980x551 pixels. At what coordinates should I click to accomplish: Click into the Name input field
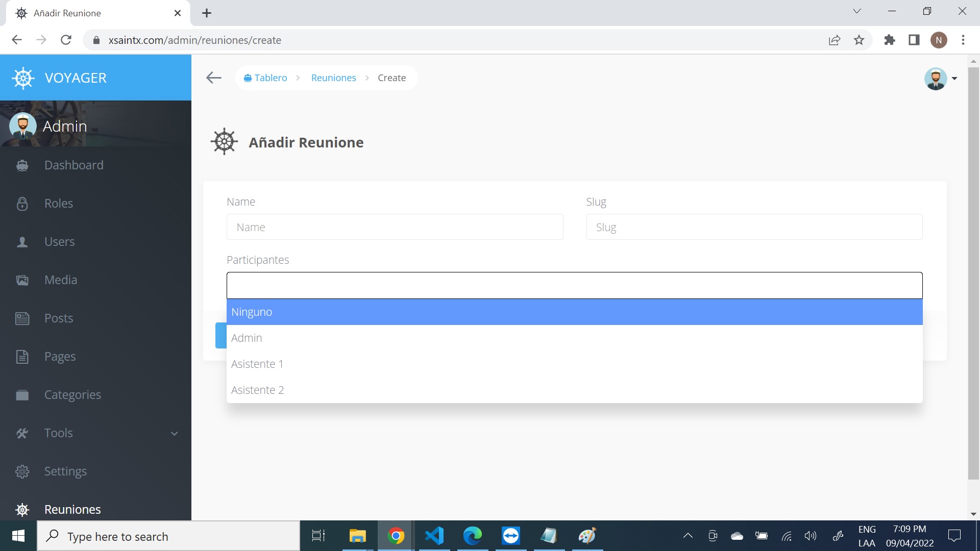(395, 227)
